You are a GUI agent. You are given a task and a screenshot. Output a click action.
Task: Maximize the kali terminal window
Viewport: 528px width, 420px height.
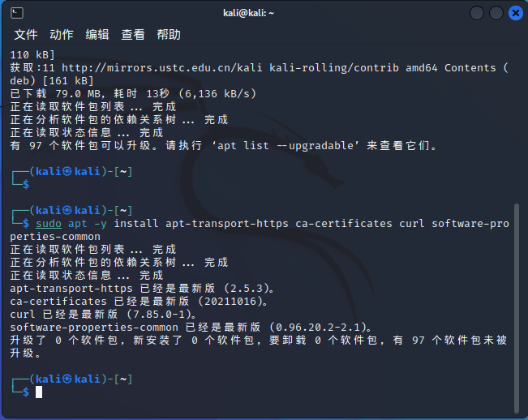496,13
